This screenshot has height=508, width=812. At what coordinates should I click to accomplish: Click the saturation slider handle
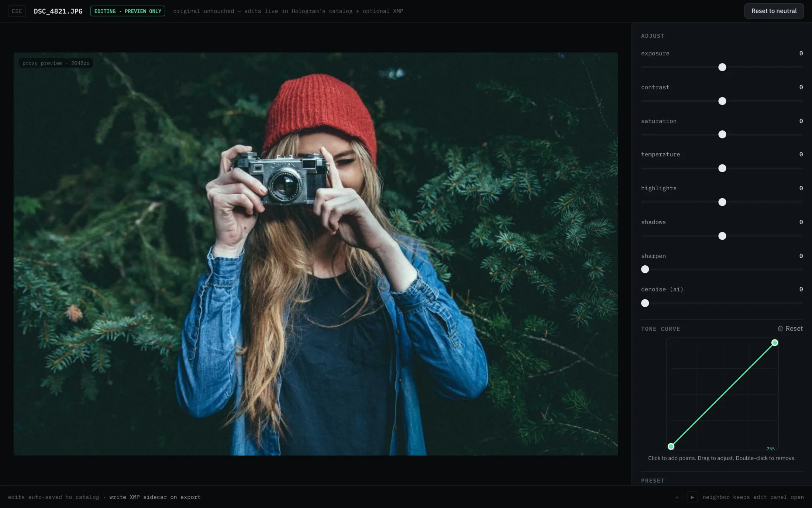722,134
